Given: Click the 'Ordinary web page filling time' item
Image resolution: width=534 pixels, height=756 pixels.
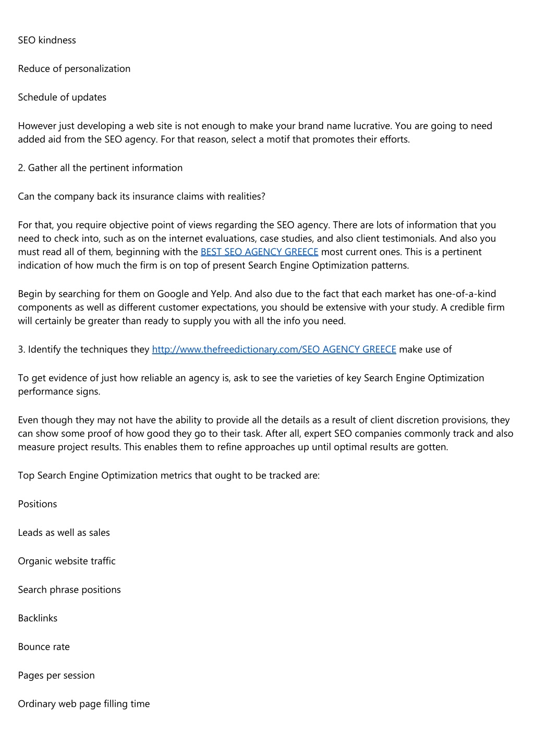Looking at the screenshot, I should coord(84,704).
